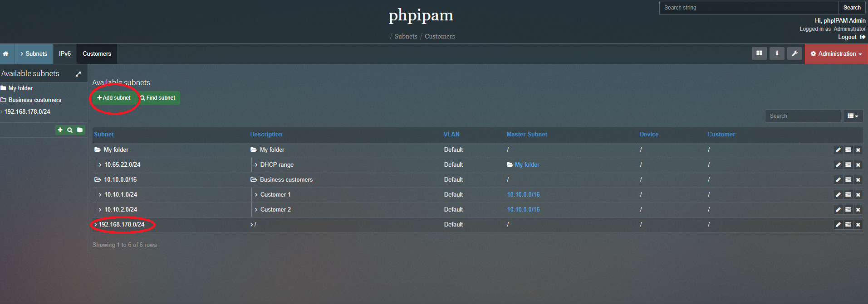
Task: Sort table by Customer column
Action: [721, 135]
